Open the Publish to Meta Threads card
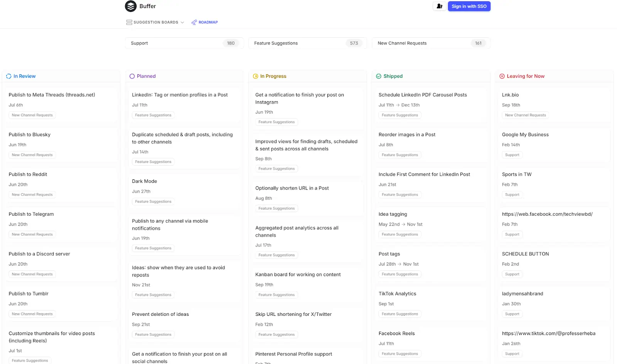 click(52, 95)
